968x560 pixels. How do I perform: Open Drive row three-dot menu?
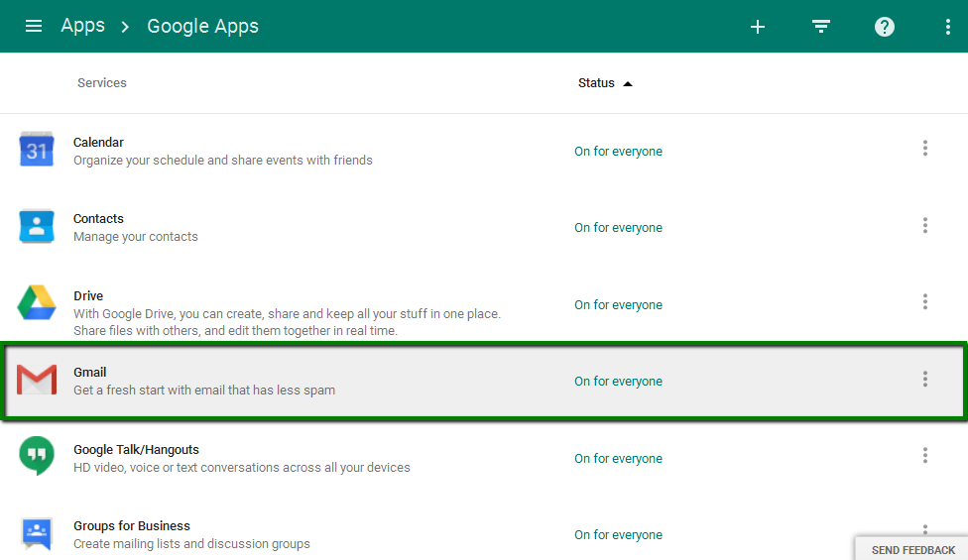pyautogui.click(x=924, y=301)
